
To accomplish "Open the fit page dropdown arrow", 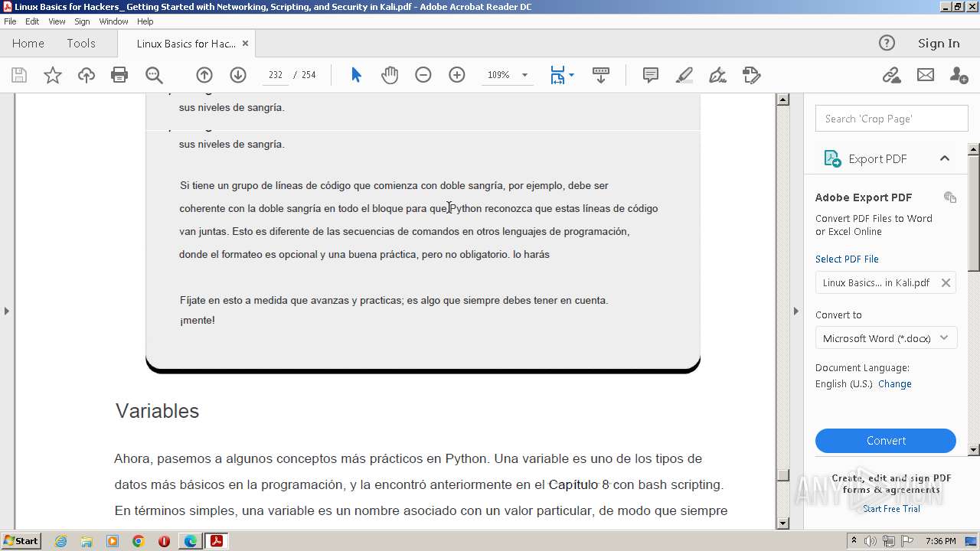I will (x=572, y=75).
